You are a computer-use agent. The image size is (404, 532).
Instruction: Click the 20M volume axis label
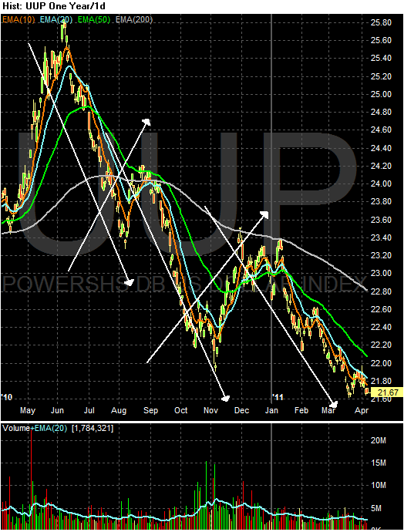click(x=379, y=440)
